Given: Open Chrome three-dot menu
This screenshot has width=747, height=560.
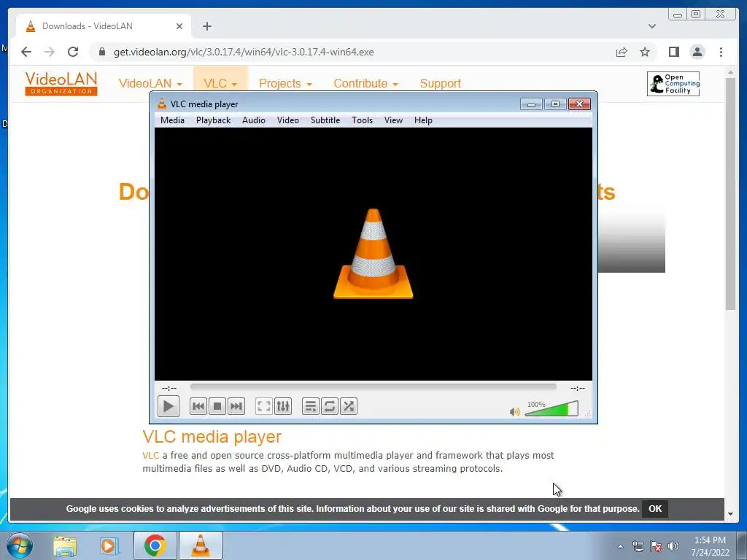Looking at the screenshot, I should tap(721, 52).
